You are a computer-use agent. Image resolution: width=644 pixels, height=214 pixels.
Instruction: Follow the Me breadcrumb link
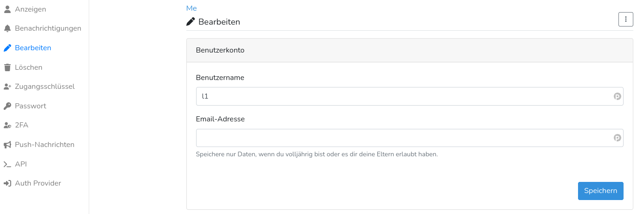191,8
